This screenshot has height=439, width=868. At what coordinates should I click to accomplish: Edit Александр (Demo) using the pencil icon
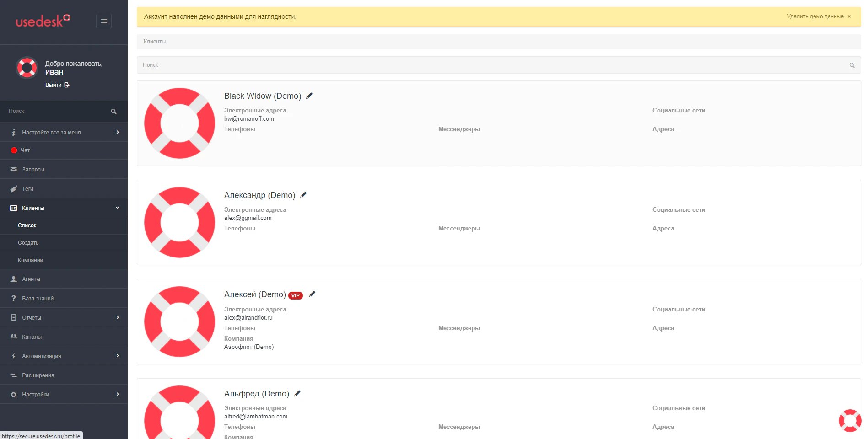pos(303,195)
